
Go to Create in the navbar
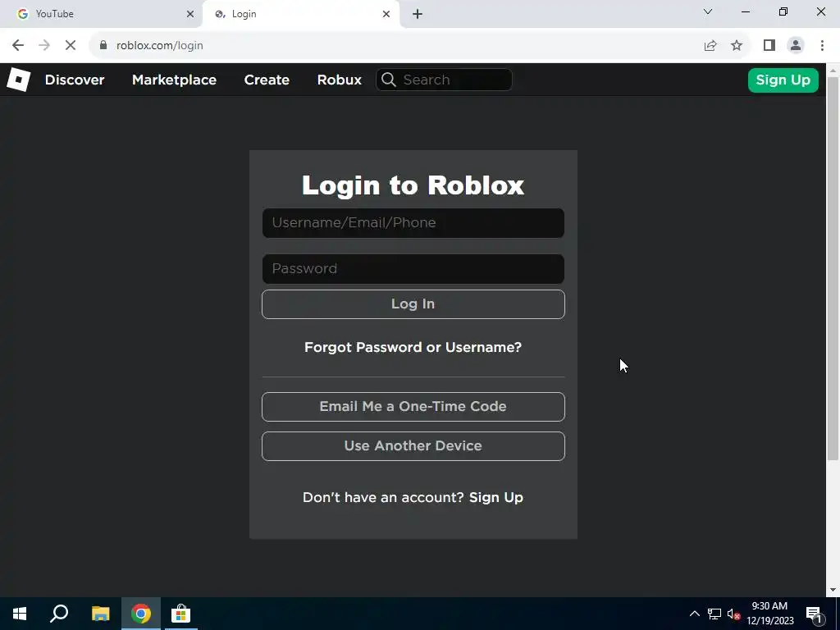click(267, 80)
